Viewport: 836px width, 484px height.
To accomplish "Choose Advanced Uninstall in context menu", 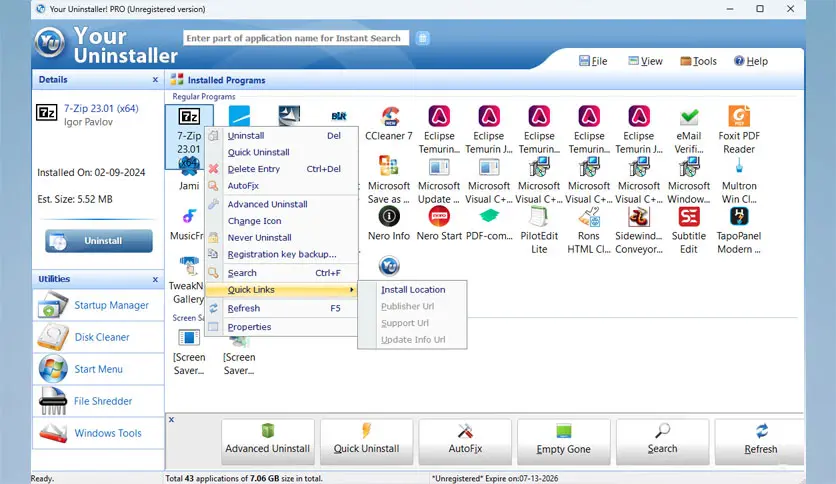I will click(282, 204).
